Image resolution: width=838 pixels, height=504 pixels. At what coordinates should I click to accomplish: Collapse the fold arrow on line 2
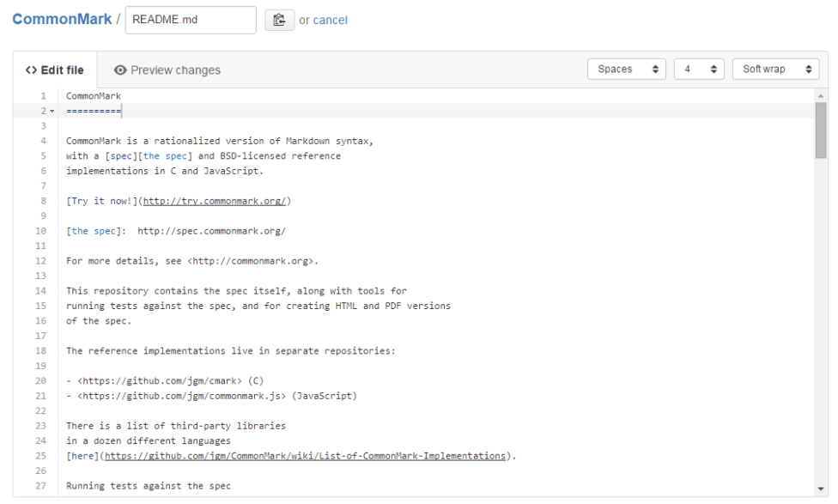pyautogui.click(x=52, y=111)
